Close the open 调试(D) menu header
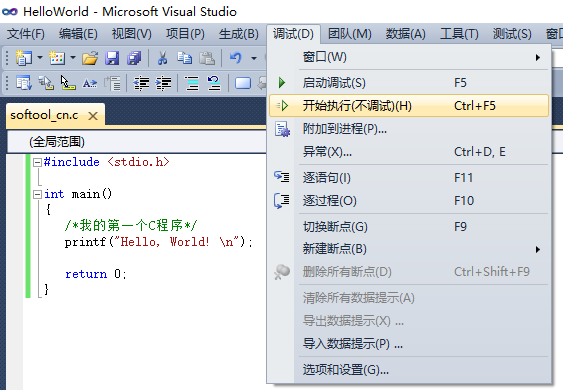Screen dimensions: 563x390 coord(293,34)
